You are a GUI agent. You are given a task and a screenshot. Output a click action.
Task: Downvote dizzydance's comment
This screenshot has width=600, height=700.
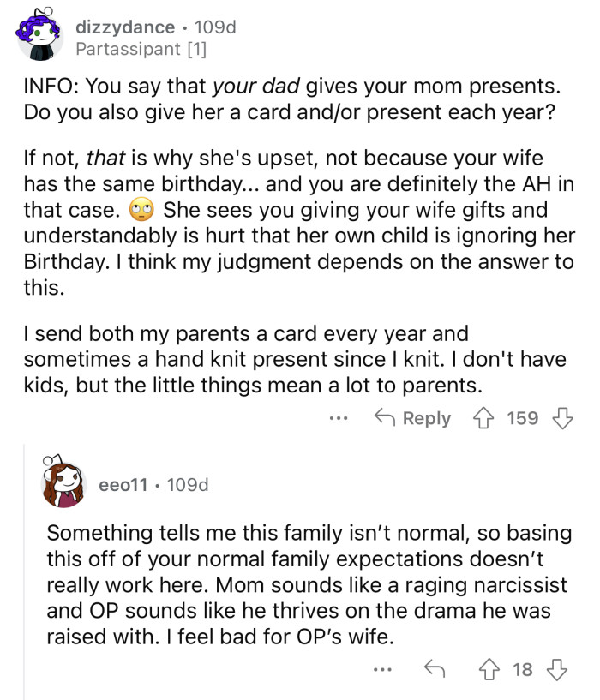click(x=562, y=418)
